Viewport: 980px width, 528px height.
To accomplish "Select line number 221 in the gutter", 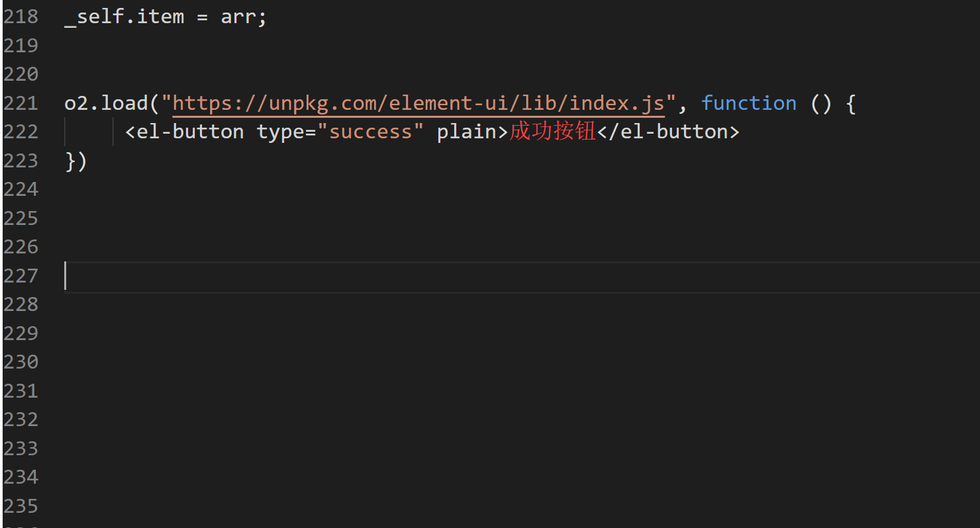I will (x=21, y=103).
